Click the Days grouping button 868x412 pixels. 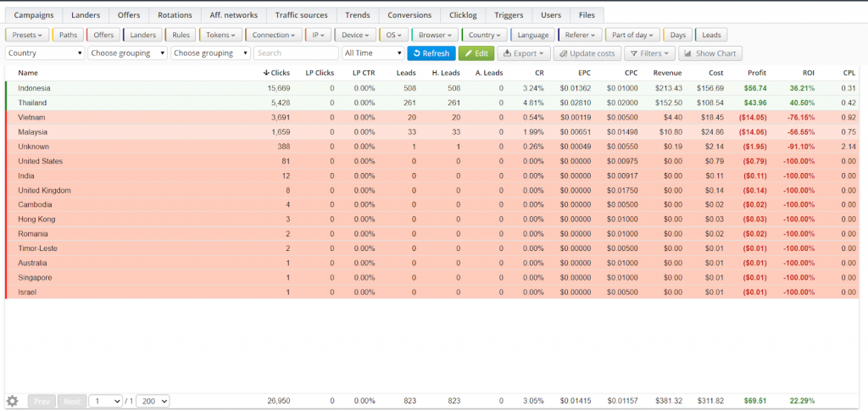tap(677, 35)
